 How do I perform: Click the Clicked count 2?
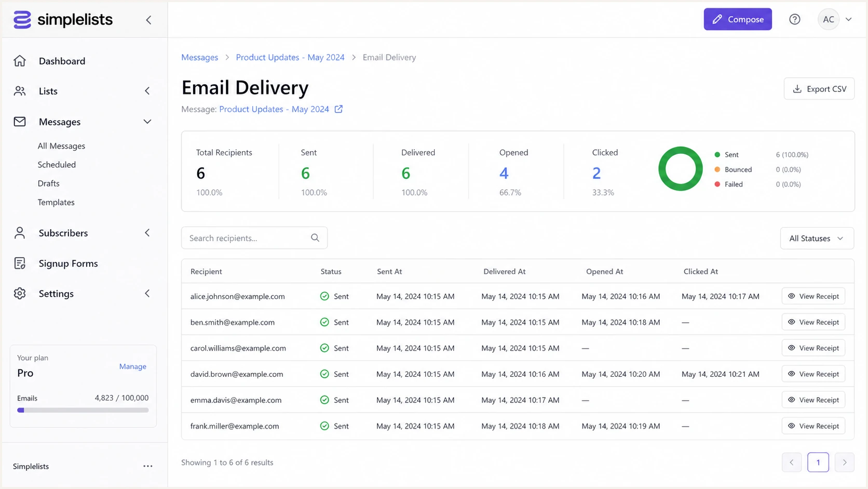(x=596, y=173)
